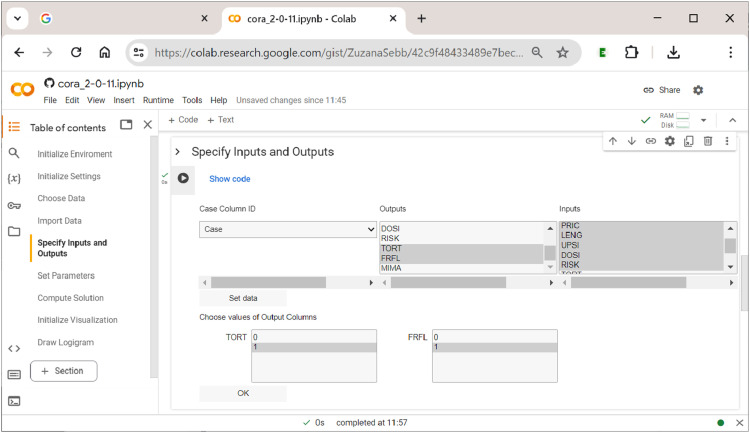
Task: Open Code snippets sidebar icon
Action: [x=14, y=349]
